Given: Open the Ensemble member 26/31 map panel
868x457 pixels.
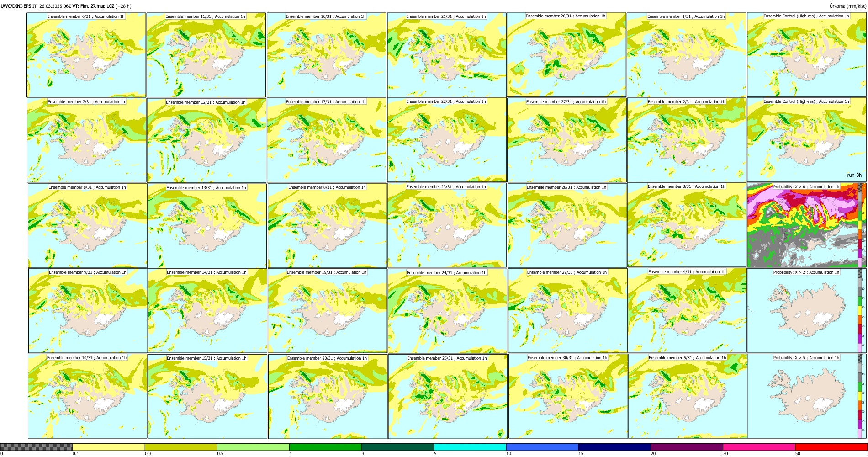Looking at the screenshot, I should (x=566, y=55).
